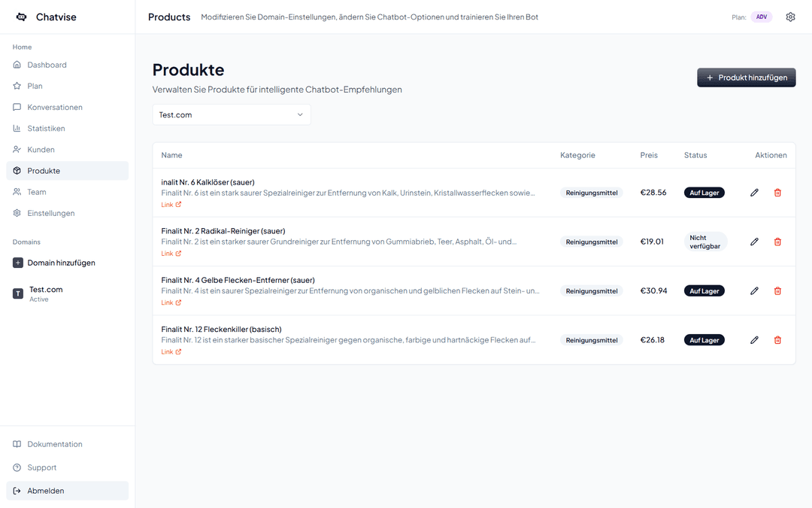812x508 pixels.
Task: Delete the Finalit Nr. 12 Fleckenkiller product
Action: pos(777,339)
